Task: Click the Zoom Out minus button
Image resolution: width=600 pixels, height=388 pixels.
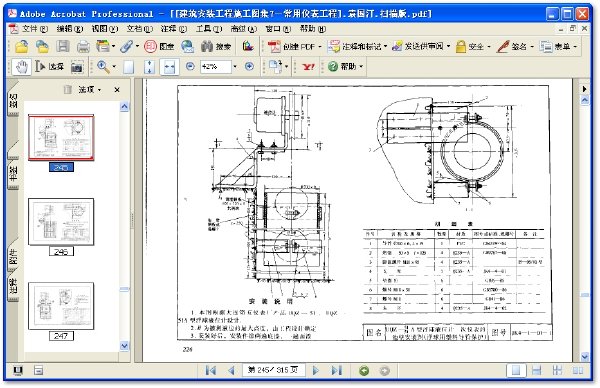Action: 190,67
